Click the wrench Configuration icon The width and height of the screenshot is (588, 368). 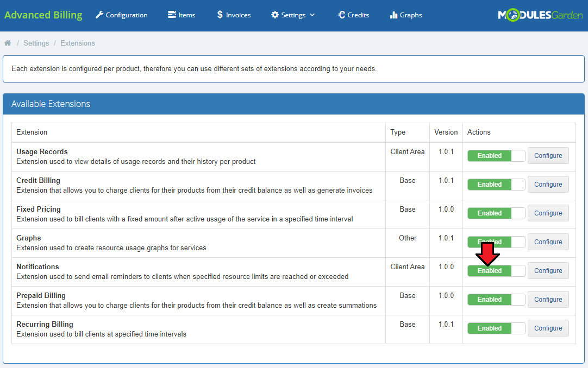pos(99,15)
